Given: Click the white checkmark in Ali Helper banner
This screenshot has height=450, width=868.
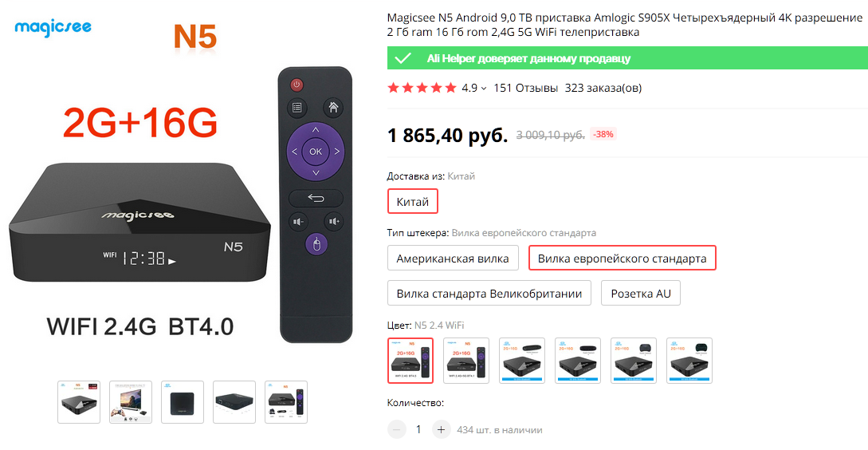Looking at the screenshot, I should [403, 58].
